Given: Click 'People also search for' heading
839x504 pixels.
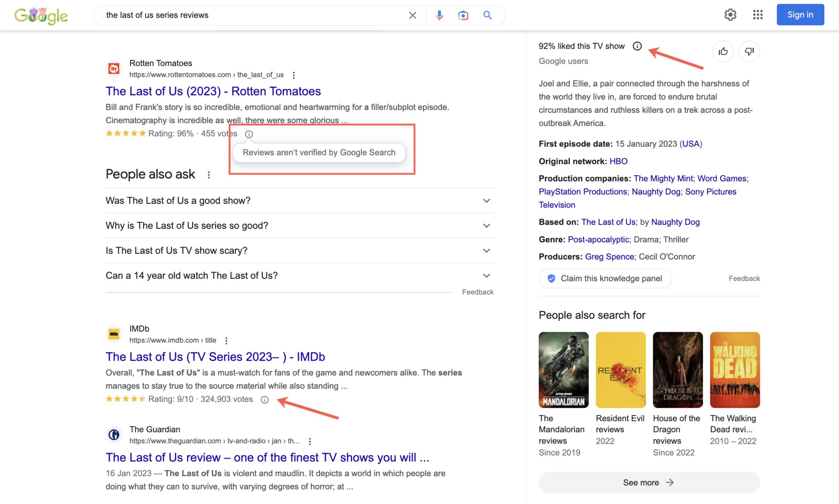Looking at the screenshot, I should [592, 315].
